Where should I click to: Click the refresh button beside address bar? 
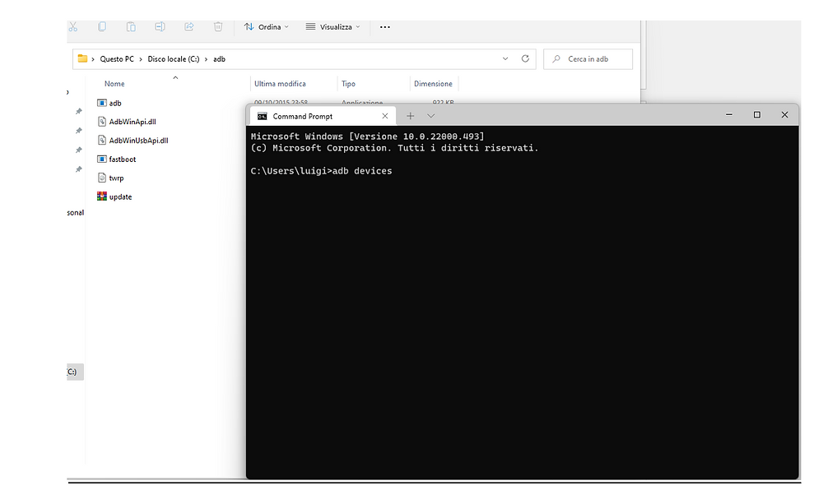(x=525, y=58)
